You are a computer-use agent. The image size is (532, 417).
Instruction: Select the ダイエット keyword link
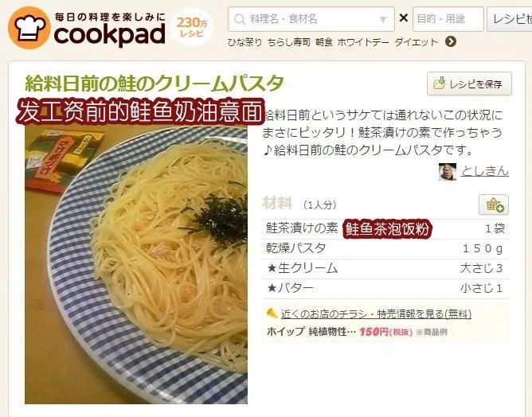[416, 42]
